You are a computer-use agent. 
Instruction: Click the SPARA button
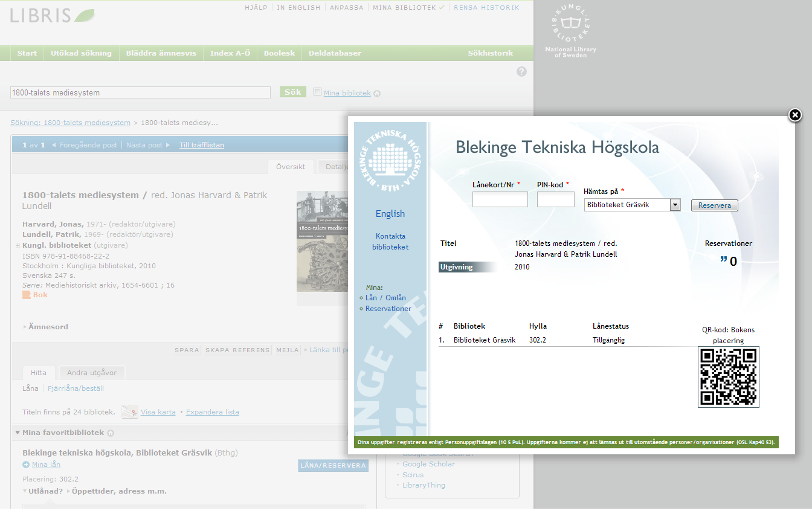coord(187,350)
